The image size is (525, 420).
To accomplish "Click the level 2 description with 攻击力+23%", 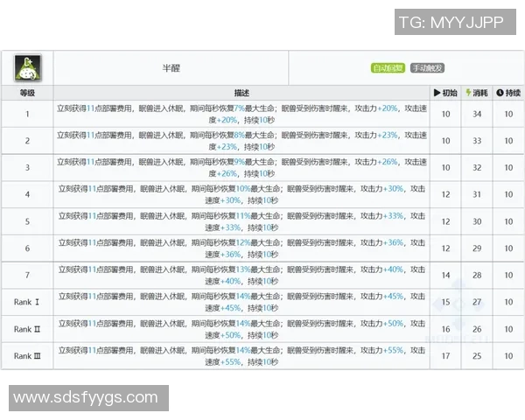I will click(x=241, y=141).
